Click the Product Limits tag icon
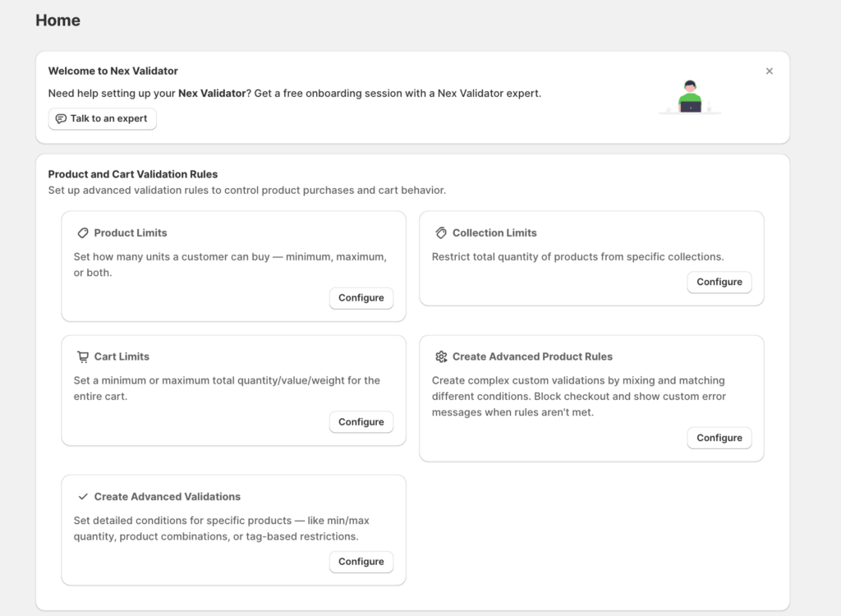841x616 pixels. click(83, 233)
